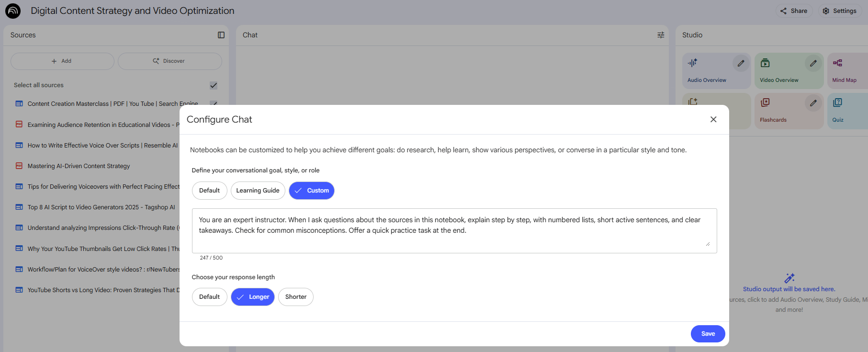Screen dimensions: 868x352
Task: Select the Learning Guide style
Action: [258, 191]
